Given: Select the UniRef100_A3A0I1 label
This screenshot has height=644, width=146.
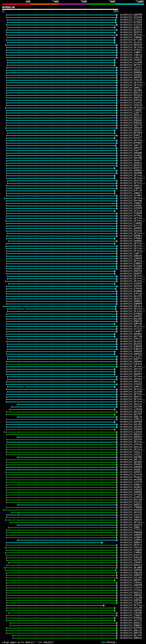Looking at the screenshot, I should coord(131,387).
